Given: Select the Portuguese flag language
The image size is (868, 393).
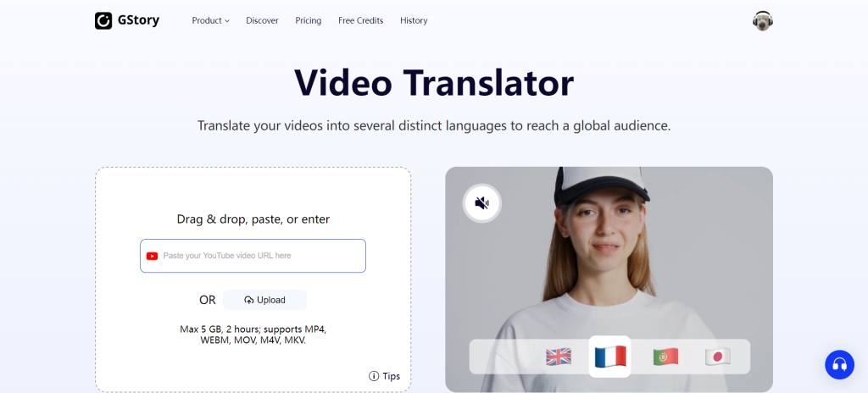Looking at the screenshot, I should [666, 357].
